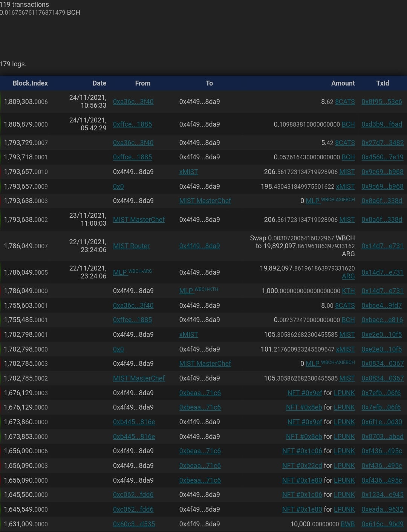This screenshot has width=407, height=532.
Task: Click the Amount column header
Action: (343, 83)
